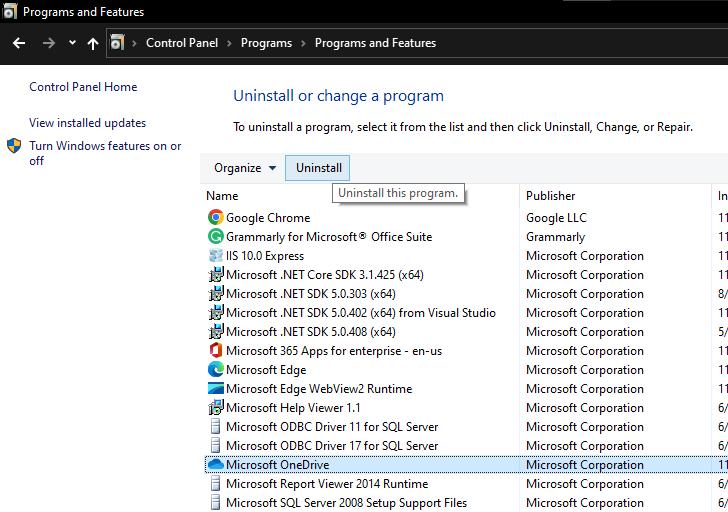This screenshot has width=728, height=512.
Task: Select Microsoft SQL Server 2008 Setup Support Files
Action: [x=346, y=503]
